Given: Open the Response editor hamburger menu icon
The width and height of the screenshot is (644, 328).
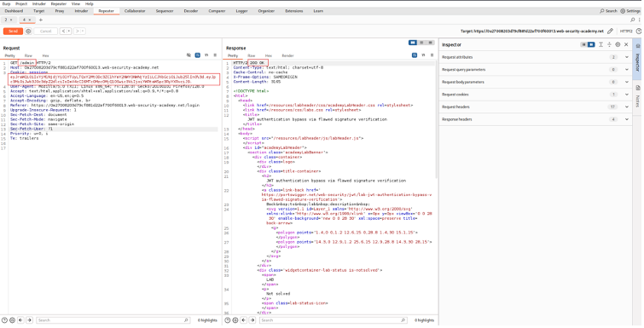Looking at the screenshot, I should coord(432,55).
